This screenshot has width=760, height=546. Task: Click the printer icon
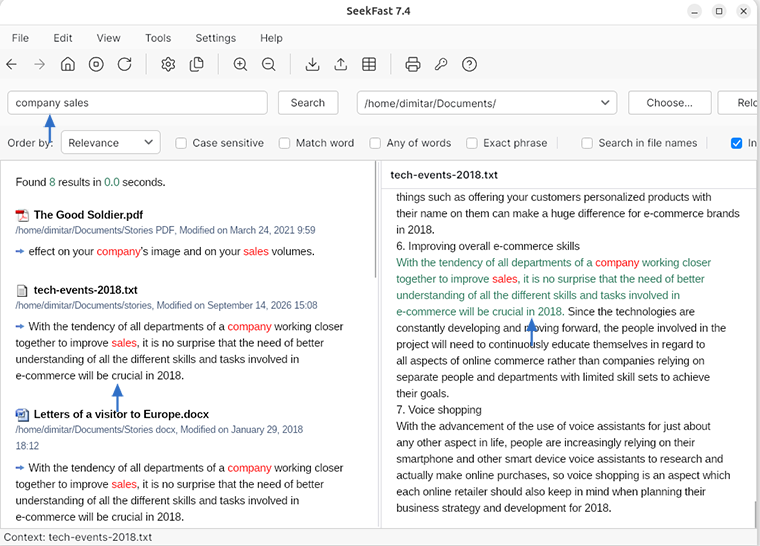point(412,64)
